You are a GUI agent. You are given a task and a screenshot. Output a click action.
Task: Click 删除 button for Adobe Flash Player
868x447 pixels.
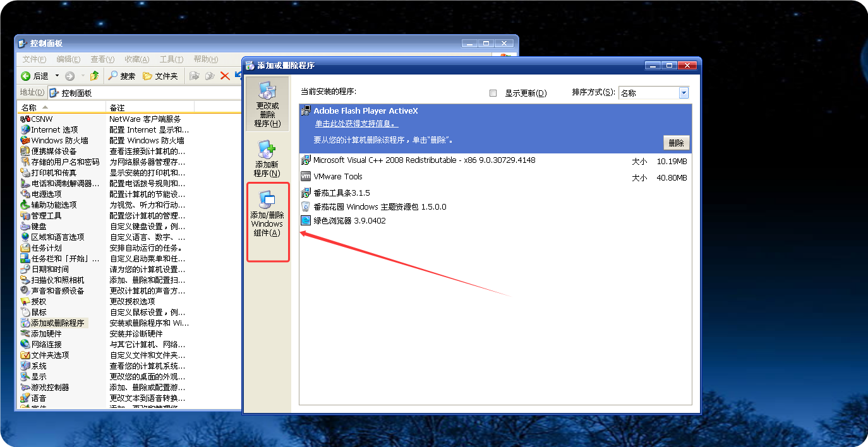coord(676,143)
